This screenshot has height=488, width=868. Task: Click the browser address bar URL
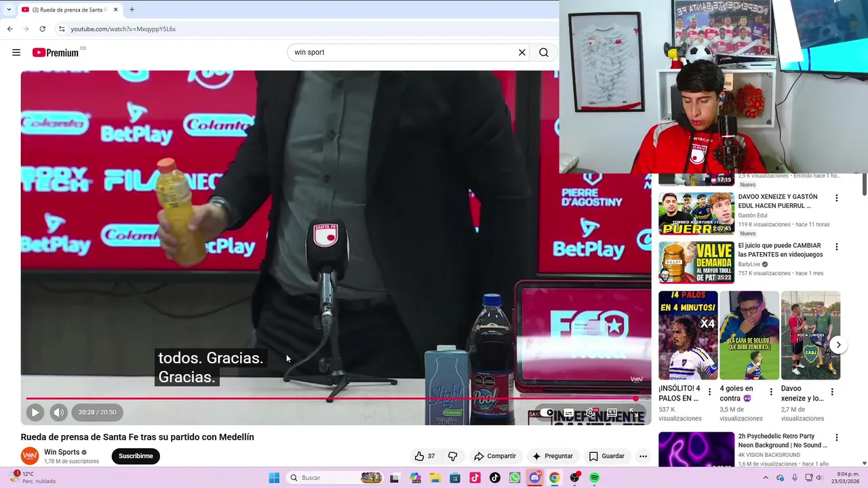tap(123, 29)
